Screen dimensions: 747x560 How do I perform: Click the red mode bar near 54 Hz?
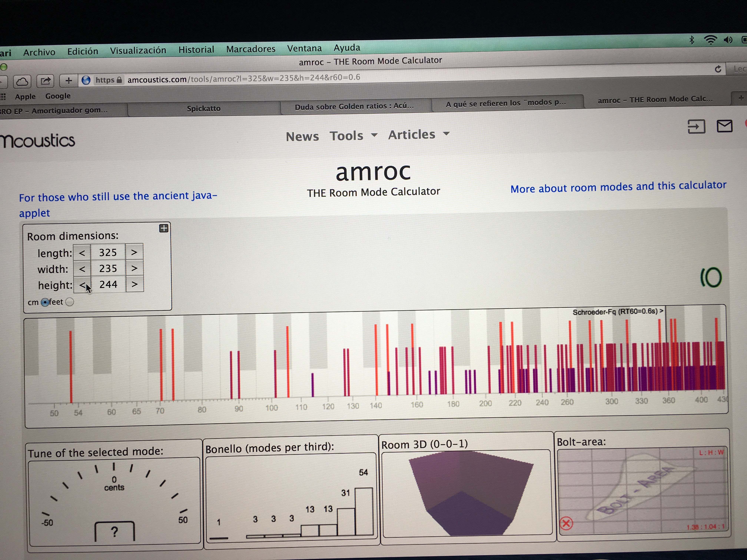pyautogui.click(x=71, y=367)
